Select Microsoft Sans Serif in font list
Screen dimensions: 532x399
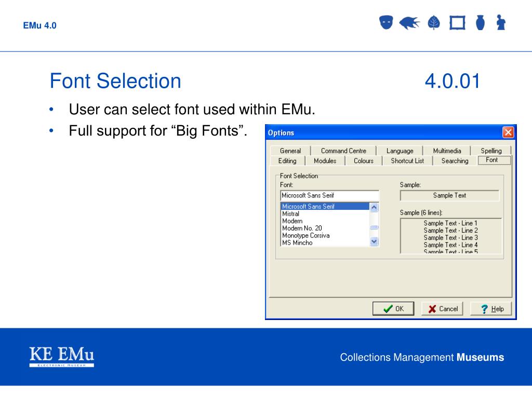[x=325, y=206]
